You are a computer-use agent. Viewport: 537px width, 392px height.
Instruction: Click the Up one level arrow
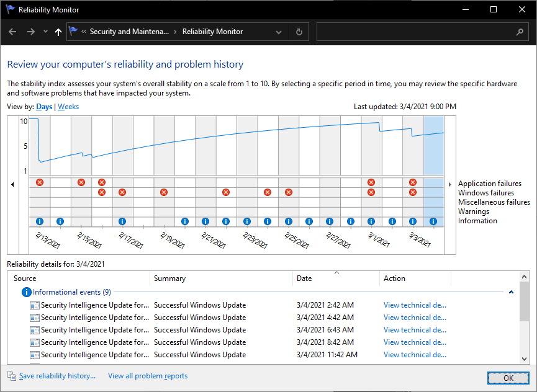click(58, 32)
